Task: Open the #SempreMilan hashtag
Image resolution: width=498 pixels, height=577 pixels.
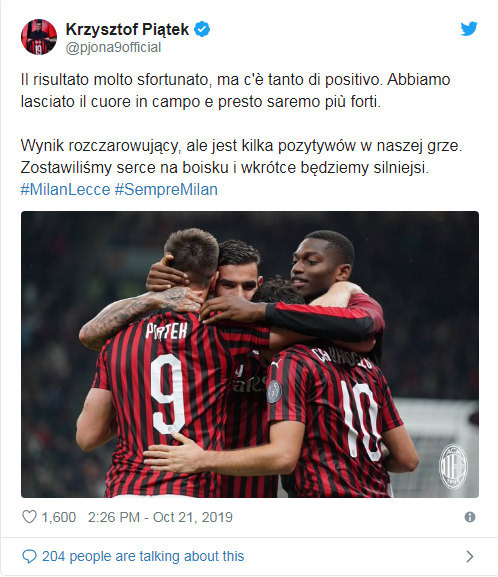Action: coord(166,190)
